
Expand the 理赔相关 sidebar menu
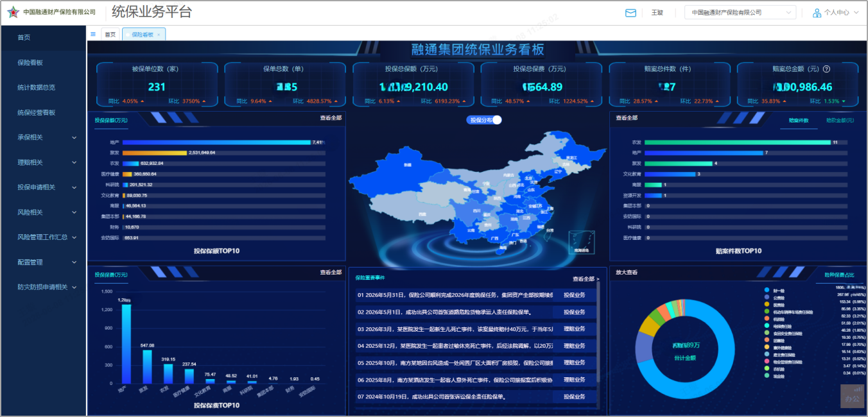coord(43,162)
